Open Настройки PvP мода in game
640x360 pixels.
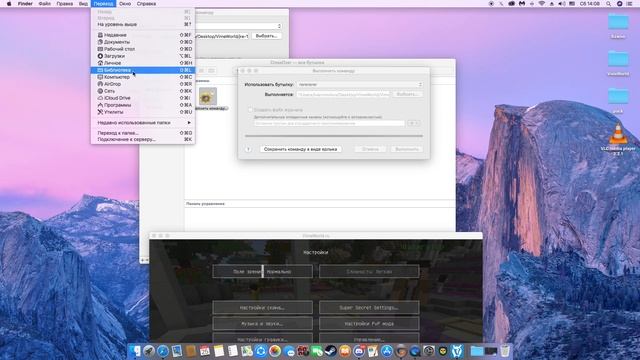tap(369, 324)
